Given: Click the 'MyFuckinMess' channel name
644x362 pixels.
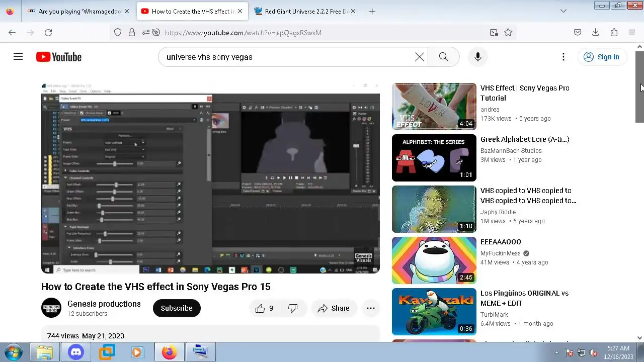Looking at the screenshot, I should point(501,253).
